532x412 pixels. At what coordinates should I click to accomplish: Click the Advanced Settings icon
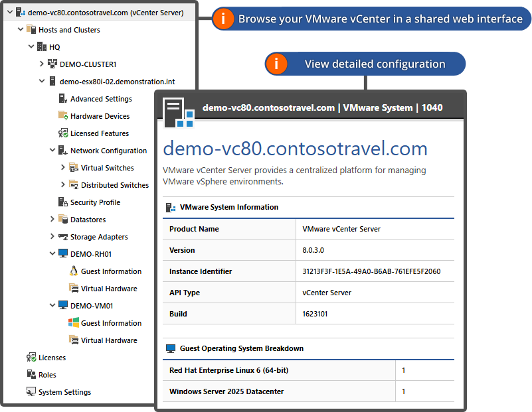[63, 99]
